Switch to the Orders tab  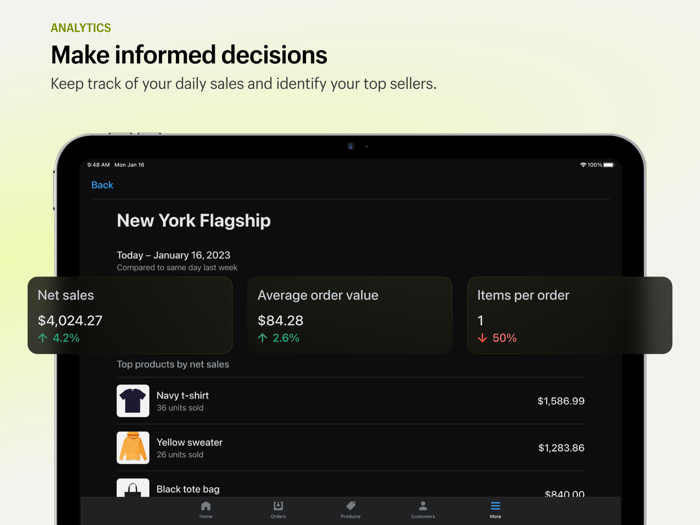278,509
